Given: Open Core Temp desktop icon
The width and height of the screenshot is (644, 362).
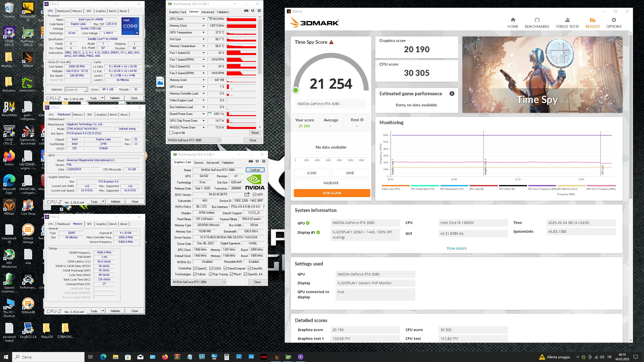Looking at the screenshot, I should (28, 207).
